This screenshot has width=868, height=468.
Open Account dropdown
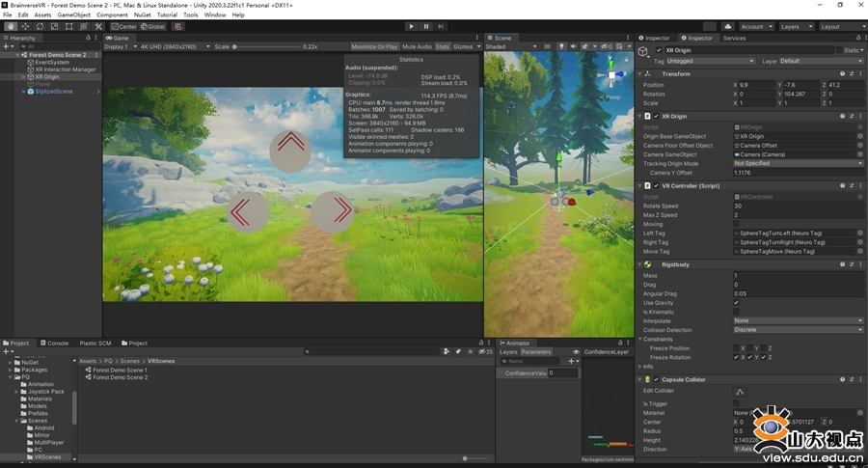756,27
